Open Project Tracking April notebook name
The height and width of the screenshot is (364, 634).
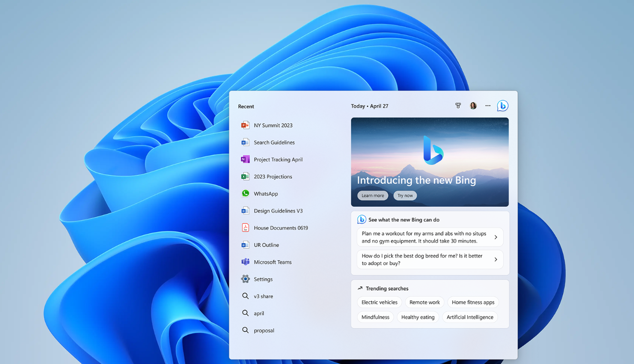(x=278, y=159)
